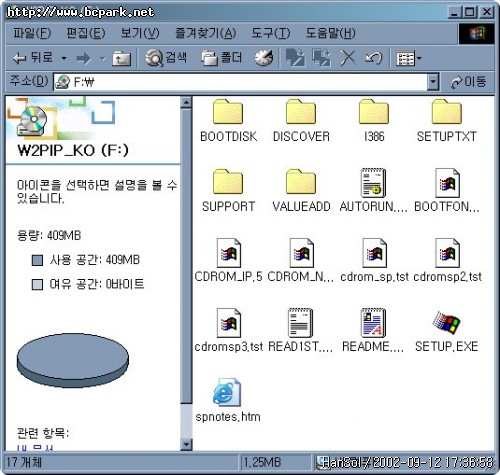Click the left pane scroll down arrow
The width and height of the screenshot is (500, 475).
tap(186, 445)
